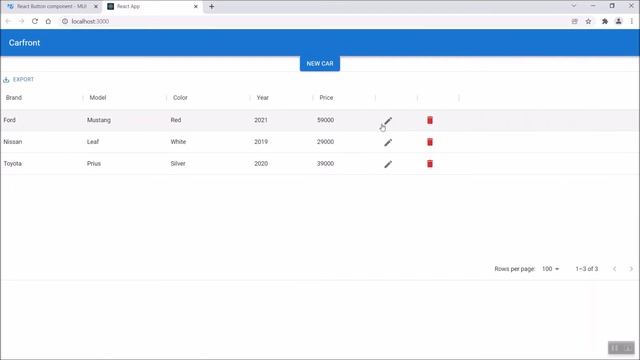Select the Nissan brand cell
Image resolution: width=640 pixels, height=360 pixels.
13,142
